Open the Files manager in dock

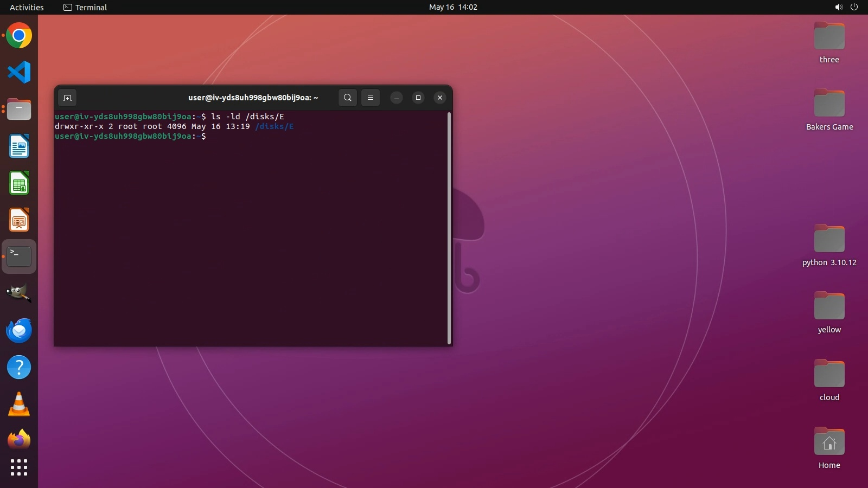pos(19,110)
